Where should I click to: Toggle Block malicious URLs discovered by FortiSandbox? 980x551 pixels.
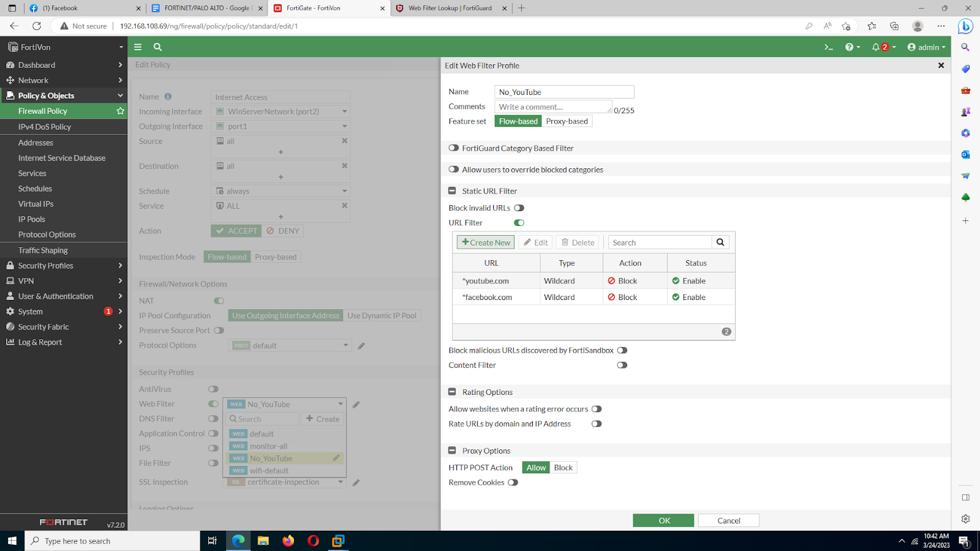622,350
